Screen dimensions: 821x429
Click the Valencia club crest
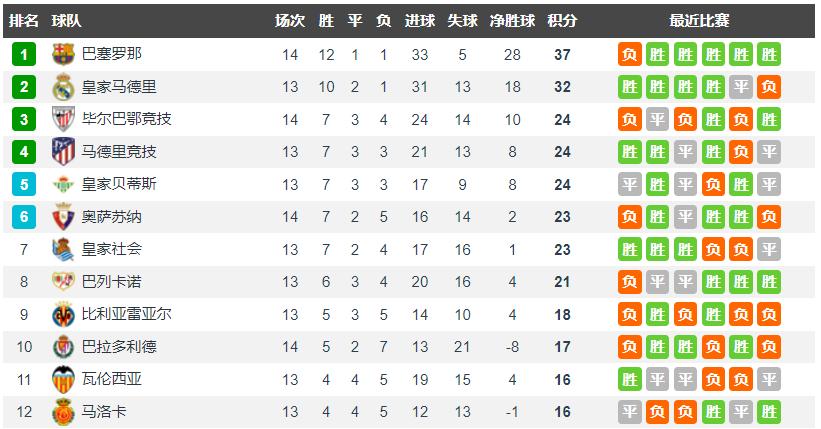pos(63,379)
